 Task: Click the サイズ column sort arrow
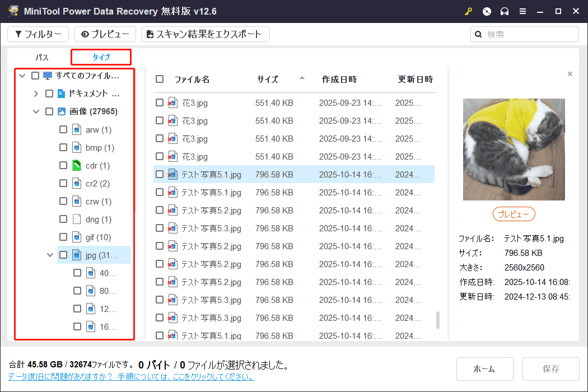point(302,79)
